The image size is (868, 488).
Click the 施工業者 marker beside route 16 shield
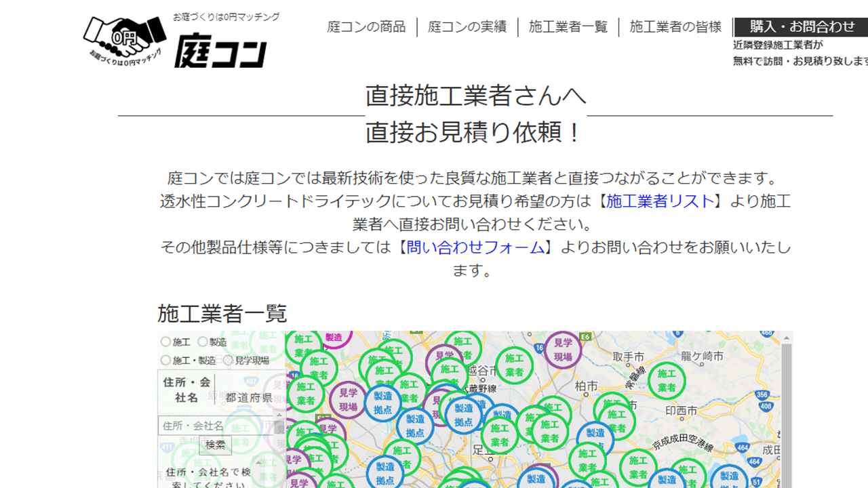tap(514, 365)
